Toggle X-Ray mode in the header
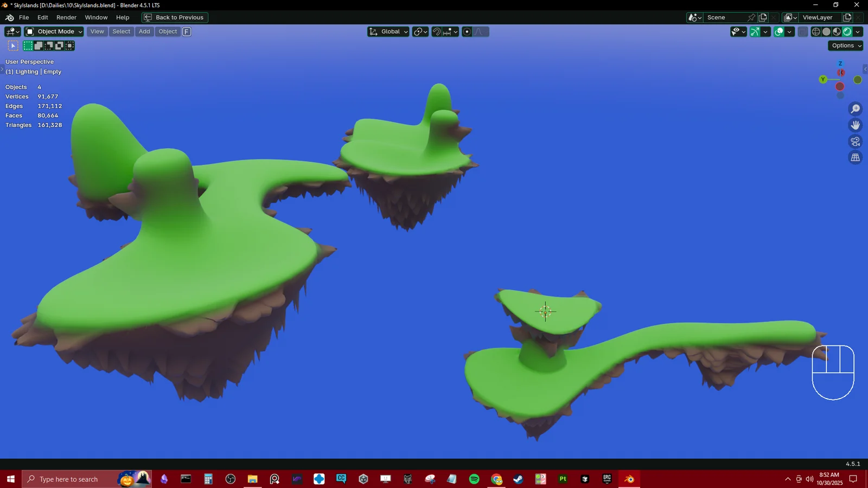The image size is (868, 488). [x=802, y=31]
